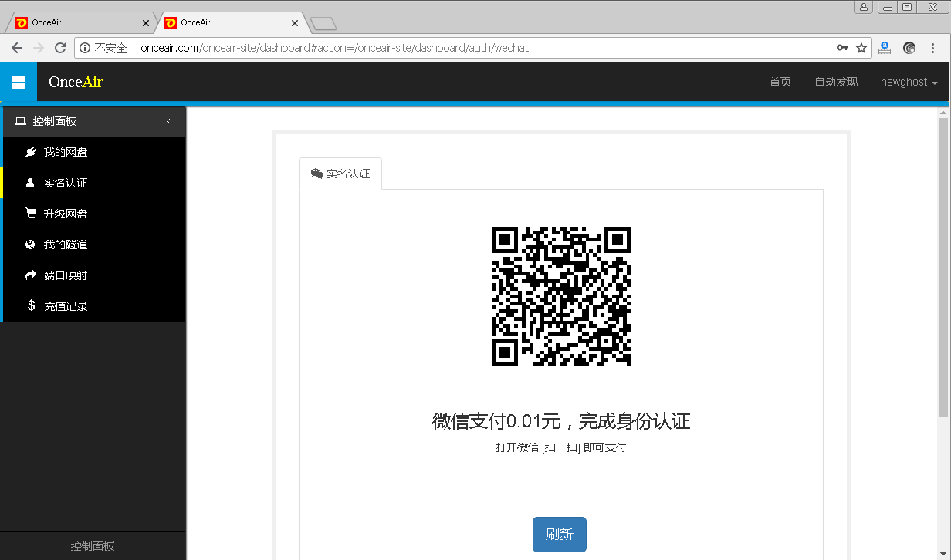Click the hamburger menu icon
This screenshot has height=560, width=951.
19,82
